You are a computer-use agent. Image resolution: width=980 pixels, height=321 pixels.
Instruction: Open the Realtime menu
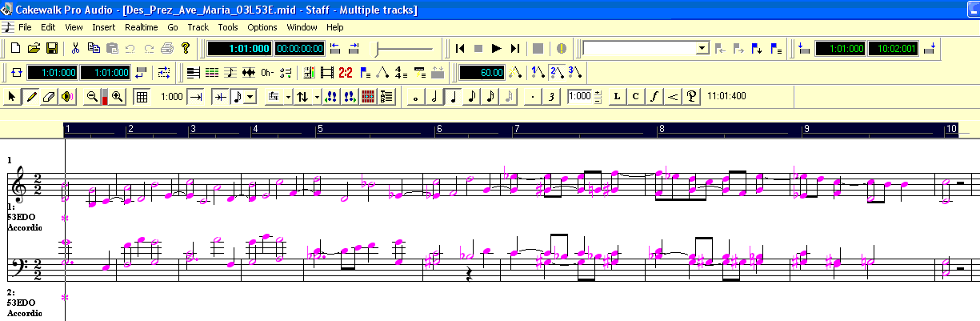point(140,27)
